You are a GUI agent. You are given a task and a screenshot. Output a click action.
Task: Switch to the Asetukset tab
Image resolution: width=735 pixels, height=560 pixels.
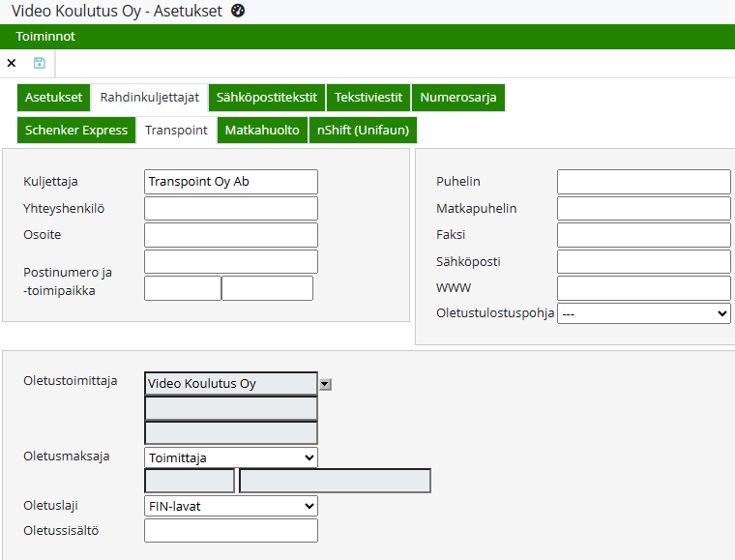coord(53,98)
